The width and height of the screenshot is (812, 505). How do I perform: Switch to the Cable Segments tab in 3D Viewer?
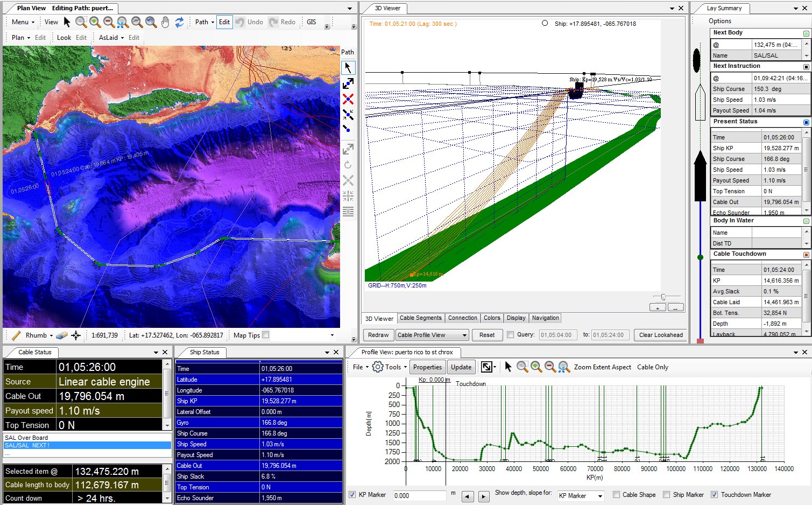click(x=421, y=318)
